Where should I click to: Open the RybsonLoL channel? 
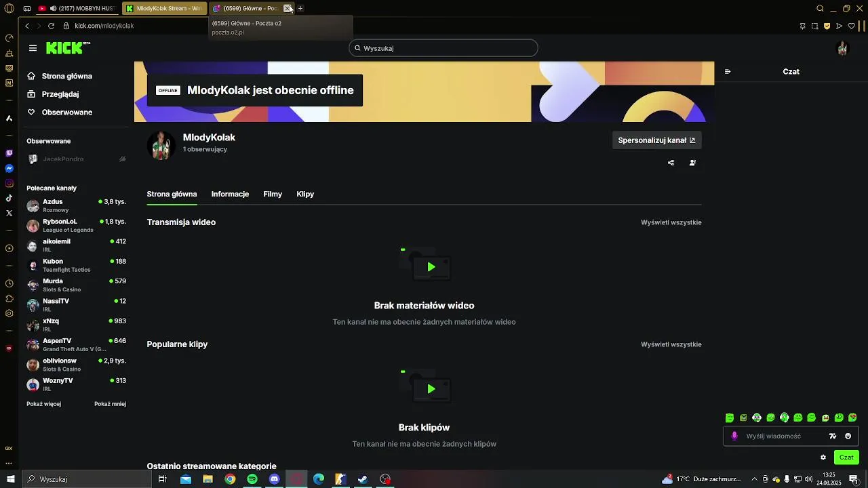[x=76, y=226]
